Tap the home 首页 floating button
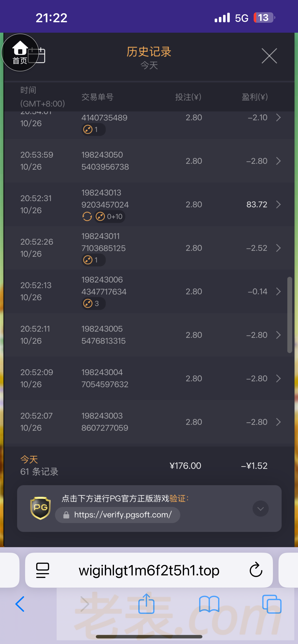This screenshot has width=298, height=644. (20, 52)
